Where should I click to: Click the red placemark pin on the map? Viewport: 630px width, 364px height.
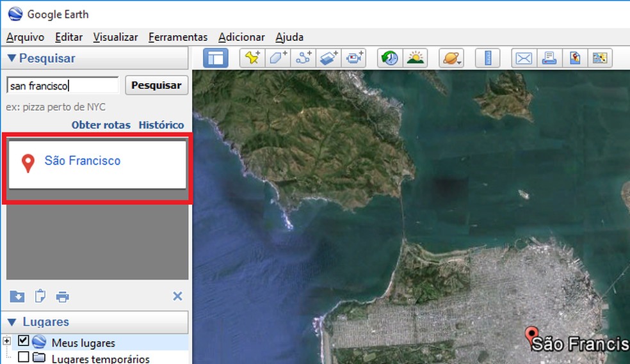click(531, 335)
